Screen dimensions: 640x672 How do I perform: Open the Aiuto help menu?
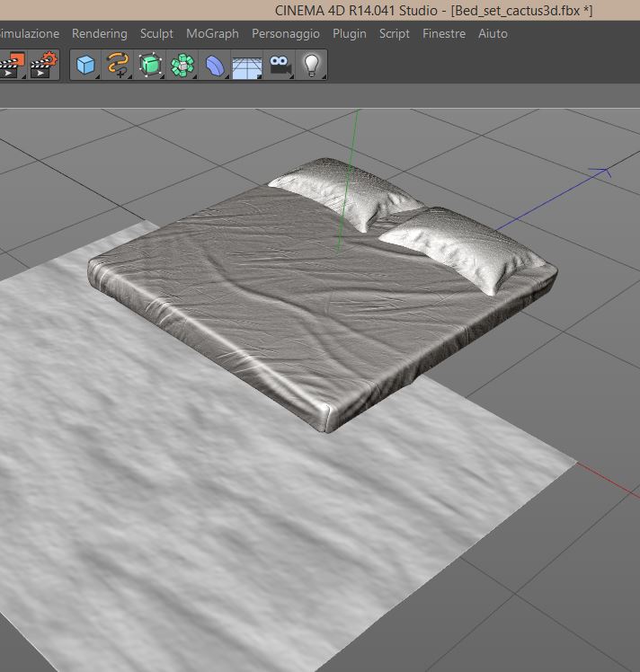pyautogui.click(x=493, y=34)
